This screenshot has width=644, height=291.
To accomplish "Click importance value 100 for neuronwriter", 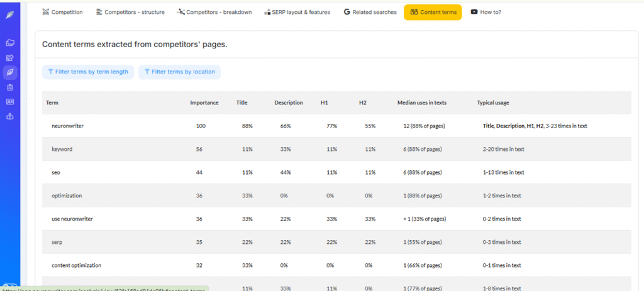I will coord(201,126).
